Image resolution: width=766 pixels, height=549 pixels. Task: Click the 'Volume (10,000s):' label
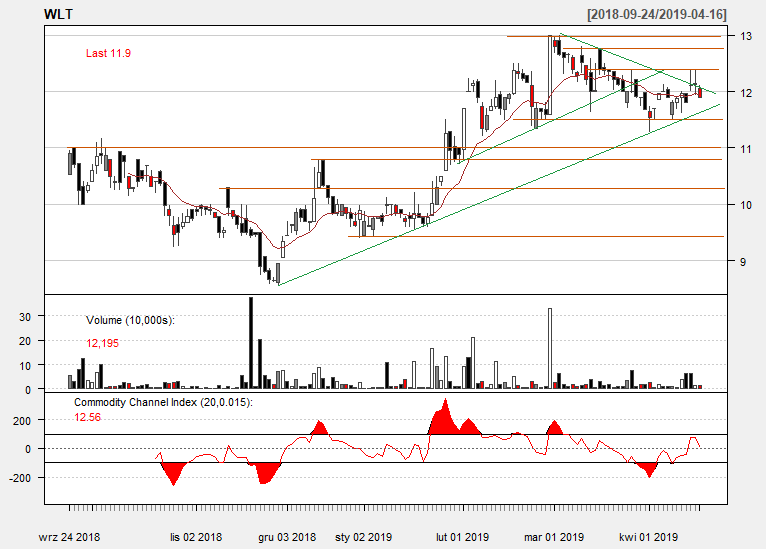(130, 320)
